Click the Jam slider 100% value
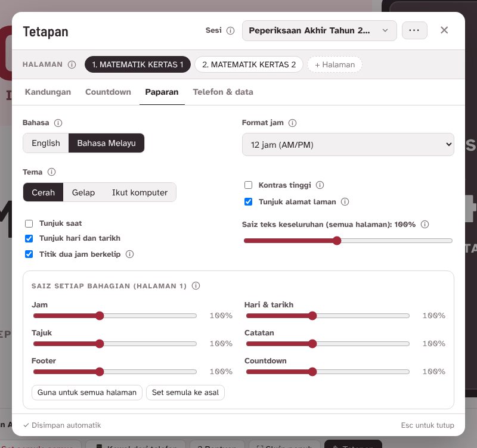Viewport: 477px width, 448px height. (221, 316)
